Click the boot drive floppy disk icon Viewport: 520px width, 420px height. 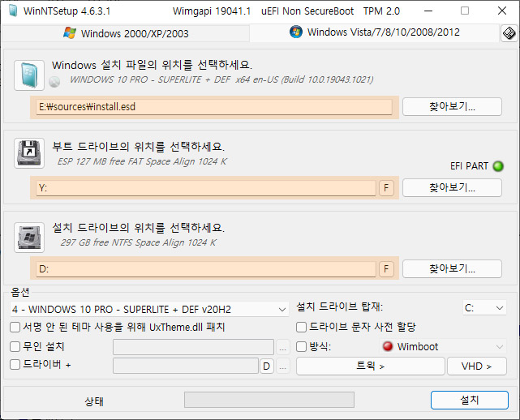pos(29,153)
